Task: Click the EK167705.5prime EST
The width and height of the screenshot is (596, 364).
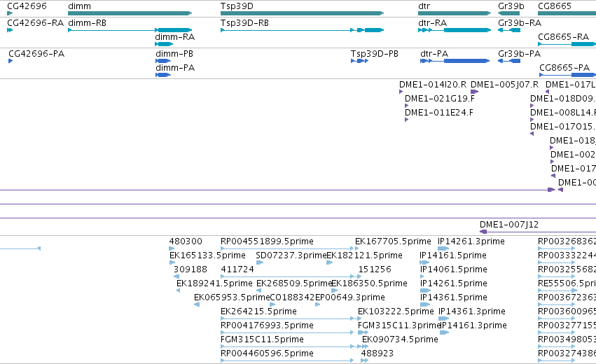Action: tap(357, 248)
